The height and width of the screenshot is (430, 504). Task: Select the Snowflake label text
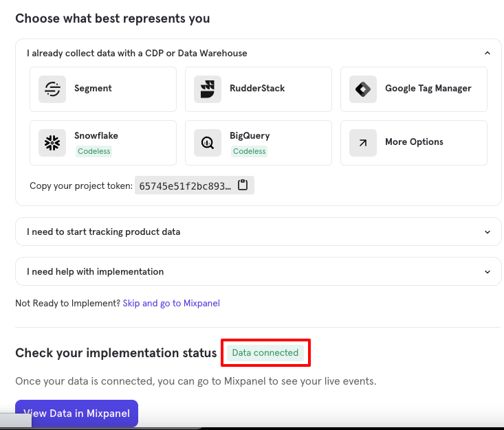click(96, 135)
